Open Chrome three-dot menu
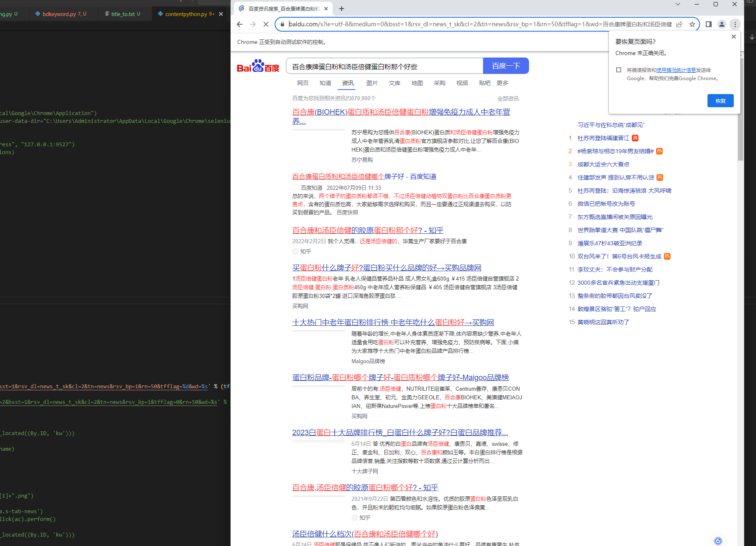The width and height of the screenshot is (756, 546). 735,24
